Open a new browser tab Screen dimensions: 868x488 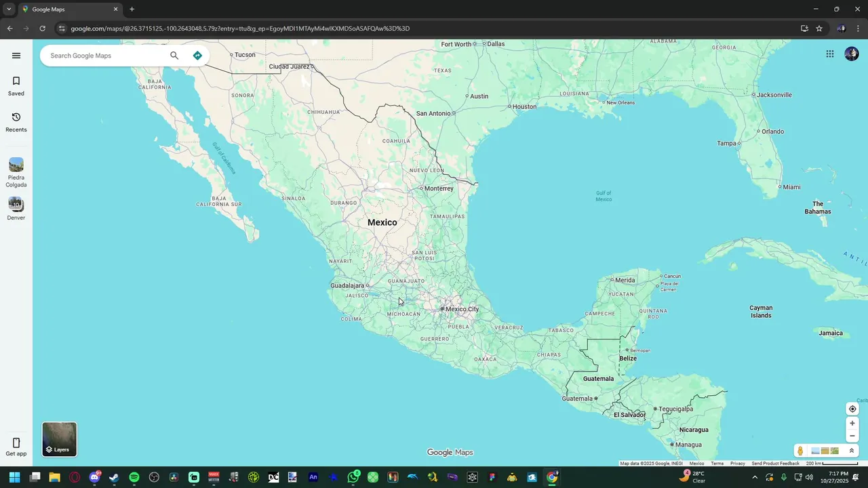132,9
